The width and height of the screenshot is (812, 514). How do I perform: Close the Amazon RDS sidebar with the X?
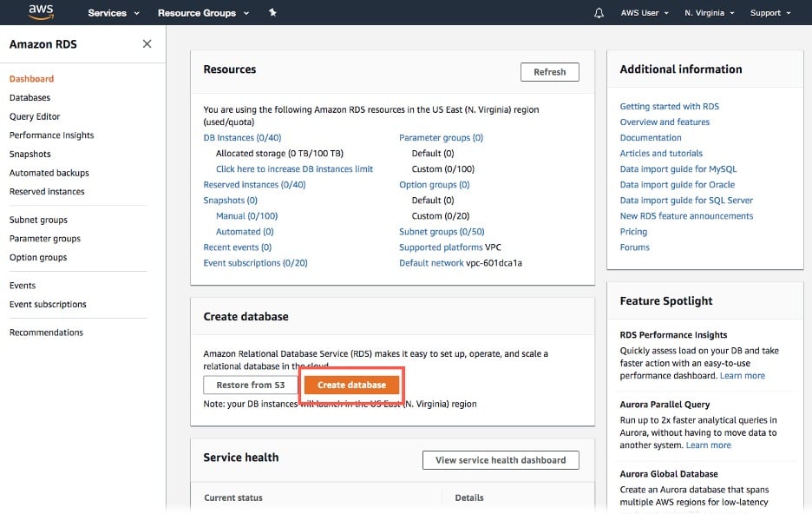[147, 43]
